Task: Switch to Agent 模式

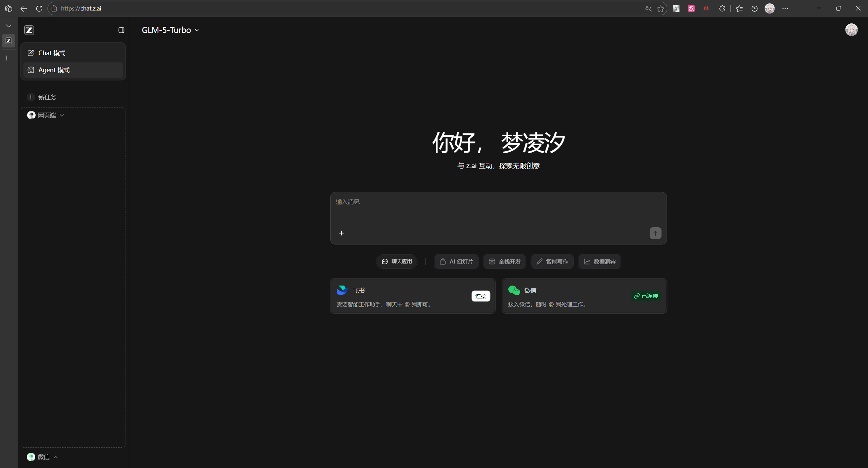Action: 73,70
